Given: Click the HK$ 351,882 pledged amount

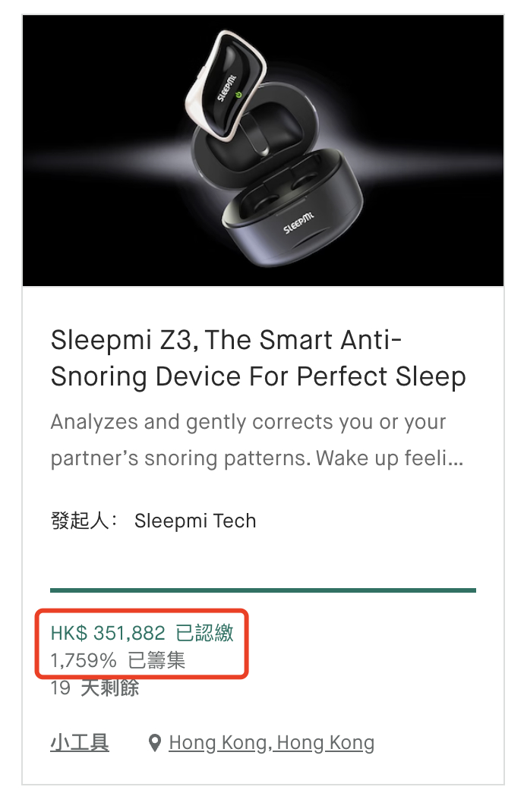Looking at the screenshot, I should coord(109,633).
